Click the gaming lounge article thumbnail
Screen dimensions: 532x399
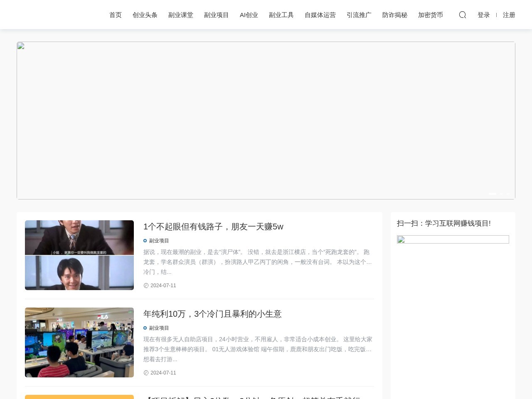coord(79,342)
